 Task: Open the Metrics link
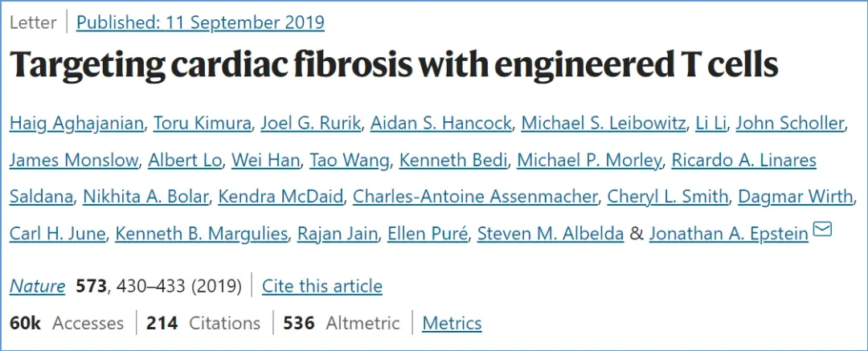[452, 323]
